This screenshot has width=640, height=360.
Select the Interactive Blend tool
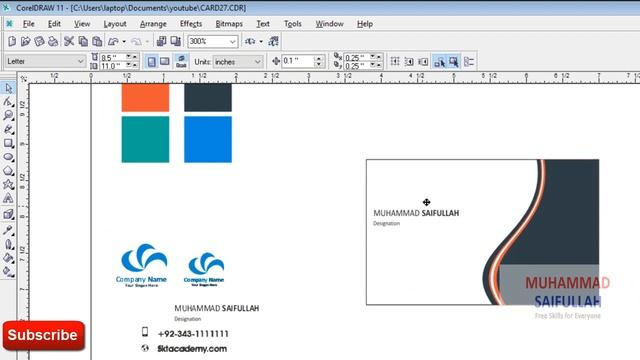click(8, 214)
